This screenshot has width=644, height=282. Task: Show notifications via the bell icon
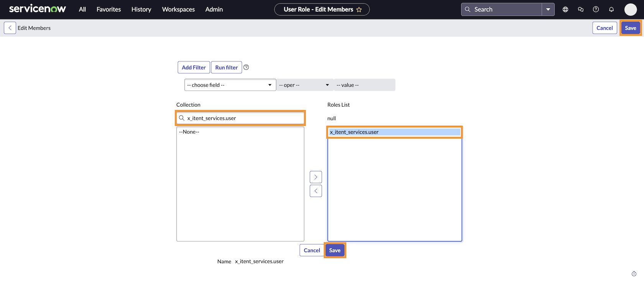(x=611, y=10)
